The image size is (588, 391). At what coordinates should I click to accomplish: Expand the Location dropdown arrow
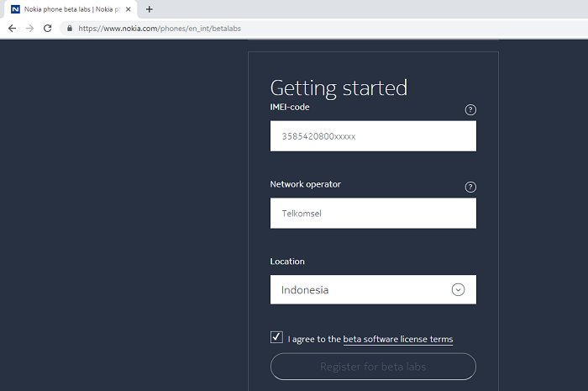point(458,290)
